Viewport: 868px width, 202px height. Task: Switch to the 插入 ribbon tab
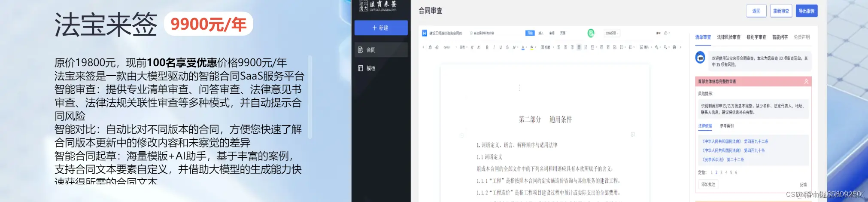[x=541, y=33]
